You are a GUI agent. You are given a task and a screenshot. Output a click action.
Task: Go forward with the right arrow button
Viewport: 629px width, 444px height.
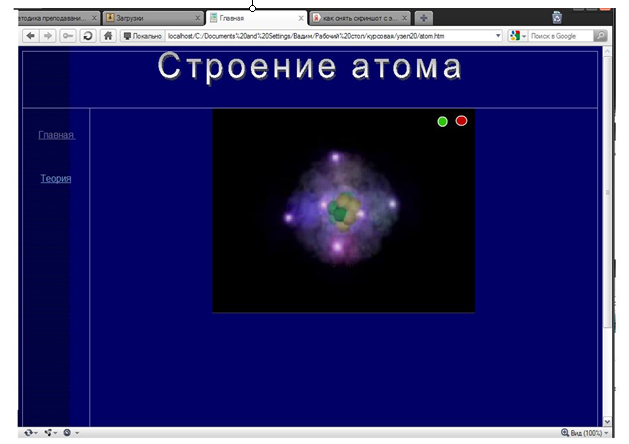click(x=48, y=36)
